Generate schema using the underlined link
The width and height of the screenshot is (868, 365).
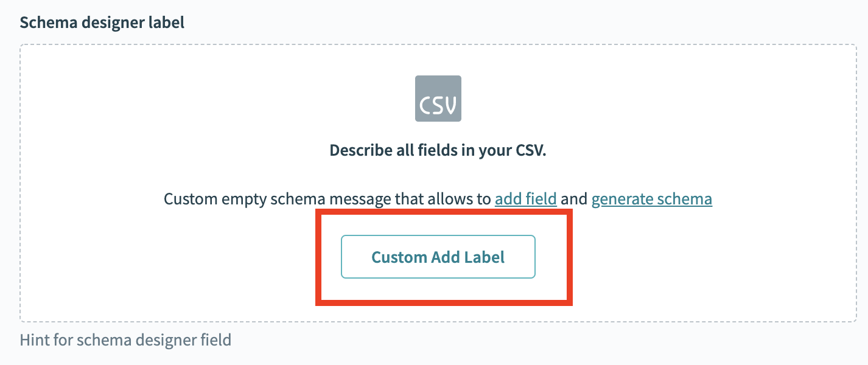pos(651,199)
